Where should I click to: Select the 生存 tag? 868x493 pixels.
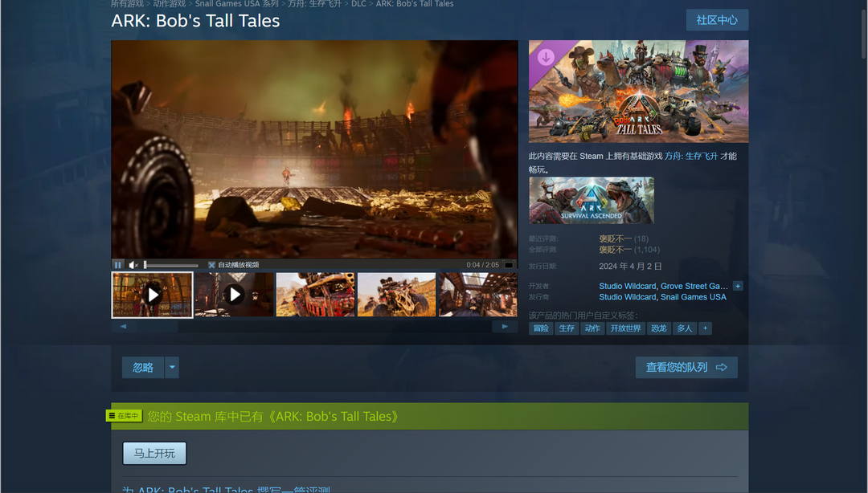click(567, 328)
